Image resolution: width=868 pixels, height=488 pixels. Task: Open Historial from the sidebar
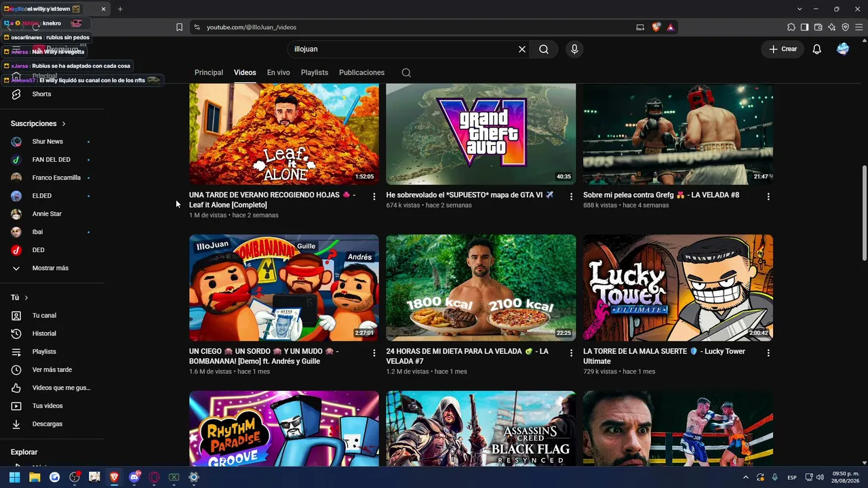[x=44, y=333]
